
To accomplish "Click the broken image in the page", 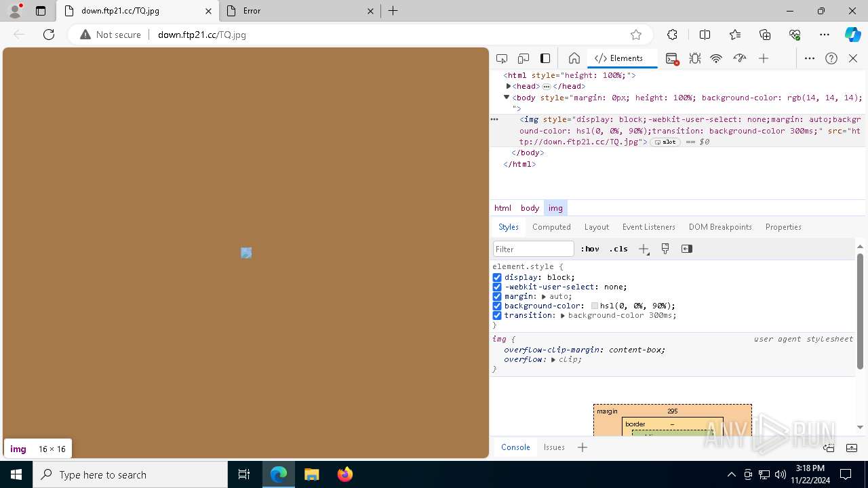I will tap(246, 253).
